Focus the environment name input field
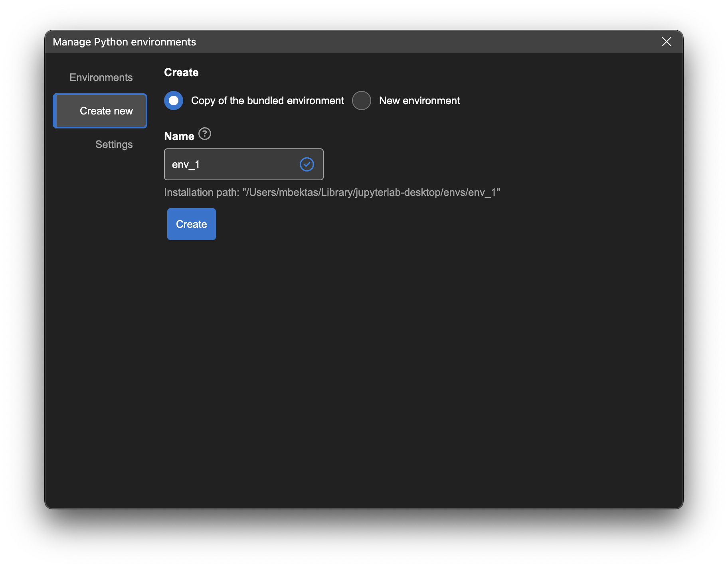The image size is (728, 568). 243,164
